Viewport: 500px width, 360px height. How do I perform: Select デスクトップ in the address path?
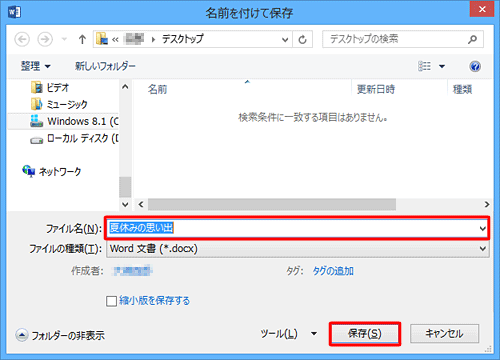click(183, 39)
